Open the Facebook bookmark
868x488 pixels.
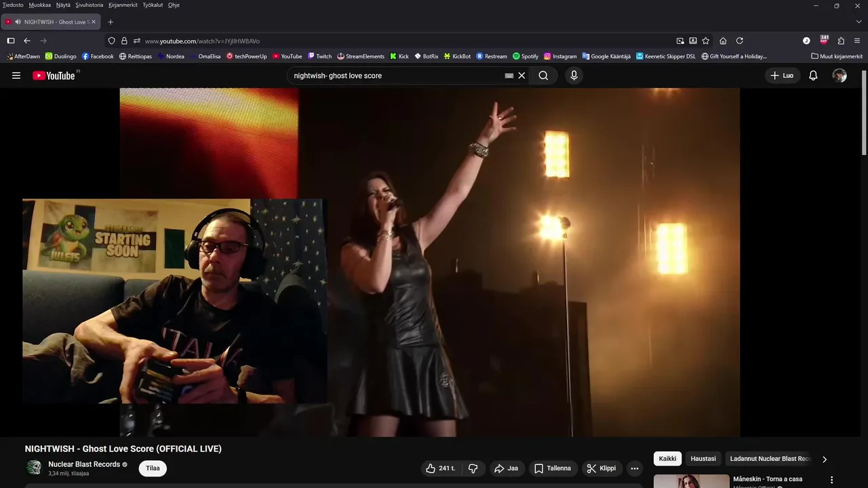tap(98, 56)
